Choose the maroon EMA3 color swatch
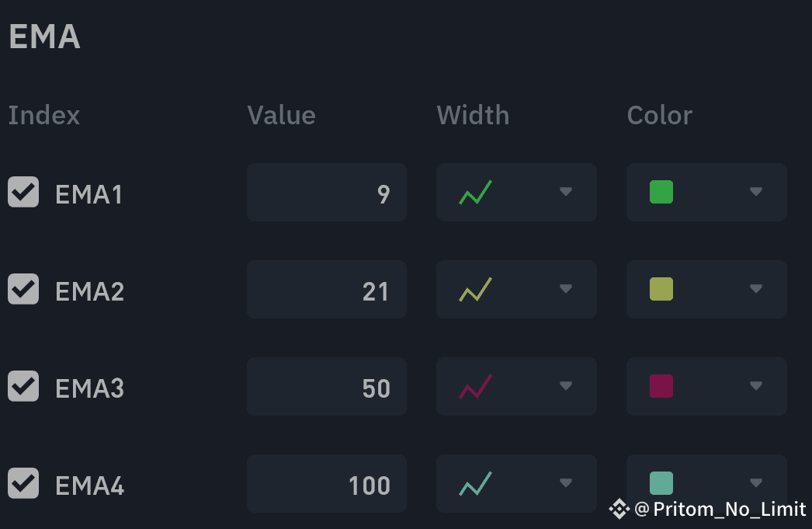This screenshot has width=812, height=529. point(661,386)
